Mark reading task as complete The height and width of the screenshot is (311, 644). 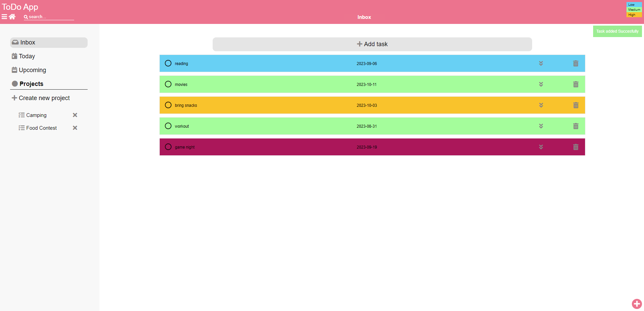tap(168, 63)
